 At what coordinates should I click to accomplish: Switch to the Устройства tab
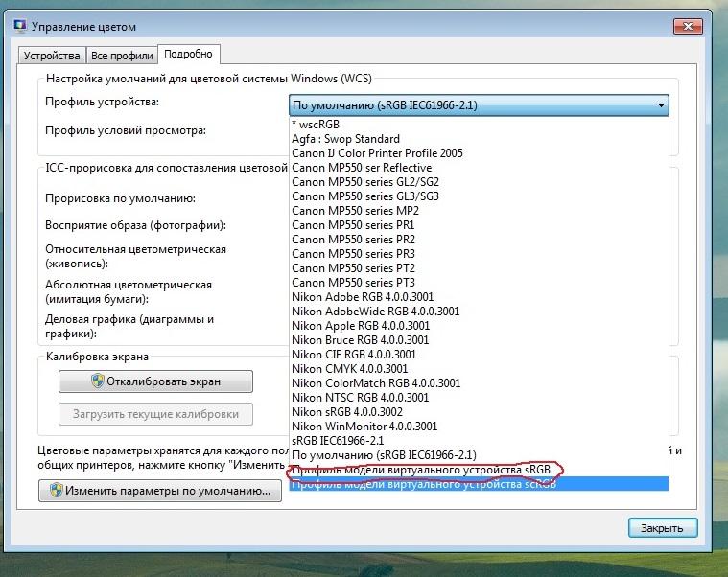52,56
